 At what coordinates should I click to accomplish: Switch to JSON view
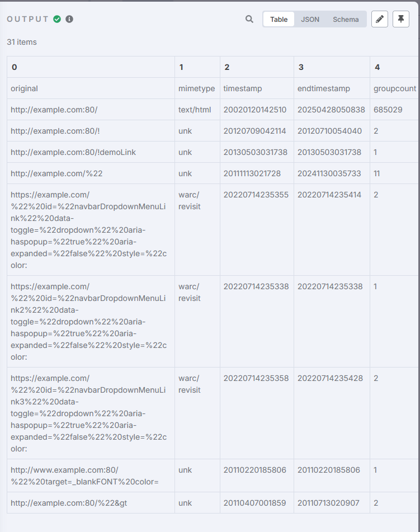310,19
